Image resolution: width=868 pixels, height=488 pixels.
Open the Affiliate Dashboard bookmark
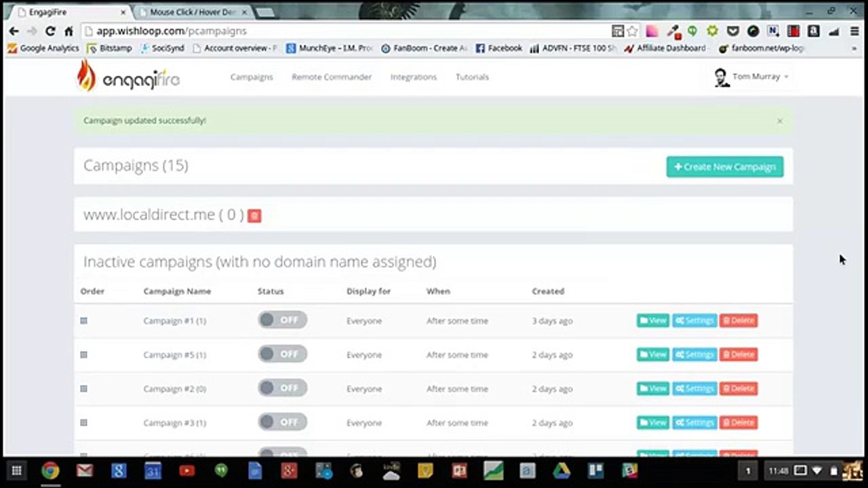[x=665, y=49]
